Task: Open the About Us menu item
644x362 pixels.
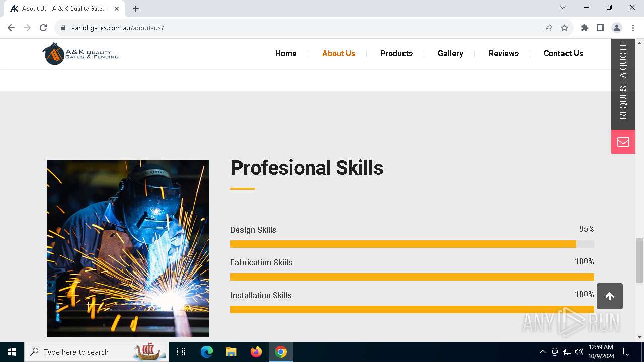Action: tap(339, 53)
